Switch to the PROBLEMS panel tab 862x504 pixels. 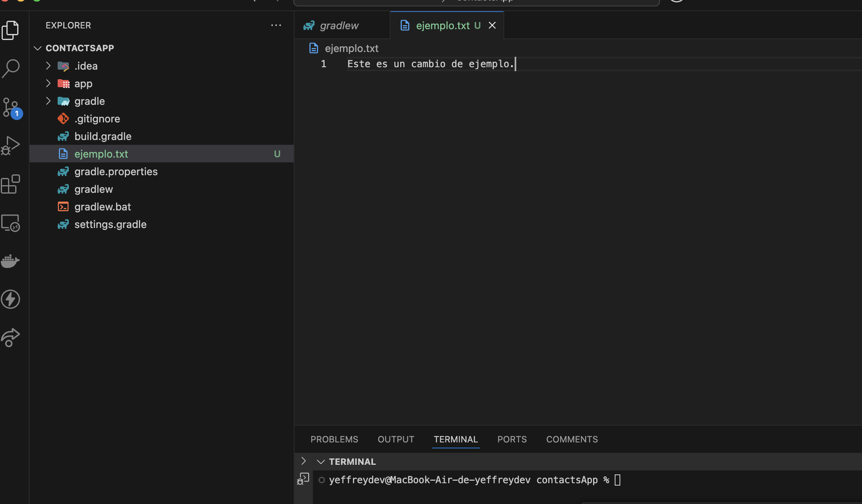[x=334, y=439]
